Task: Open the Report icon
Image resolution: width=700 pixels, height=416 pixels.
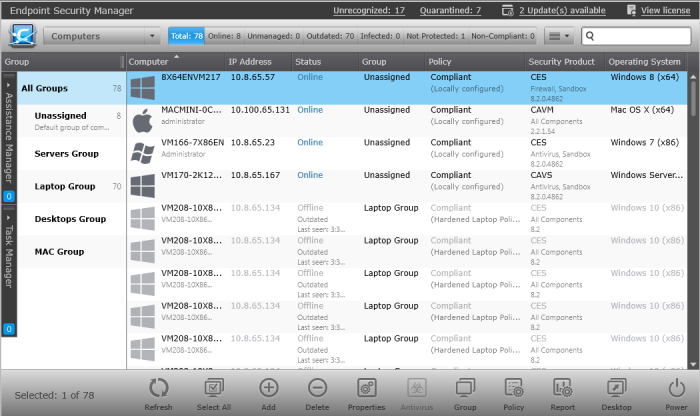Action: 562,388
